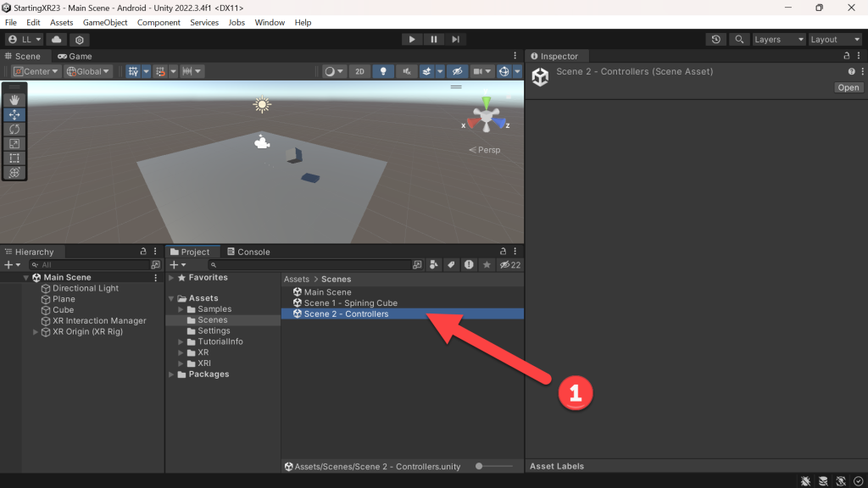This screenshot has width=868, height=488.
Task: Toggle skybox and scene effects
Action: coord(427,71)
